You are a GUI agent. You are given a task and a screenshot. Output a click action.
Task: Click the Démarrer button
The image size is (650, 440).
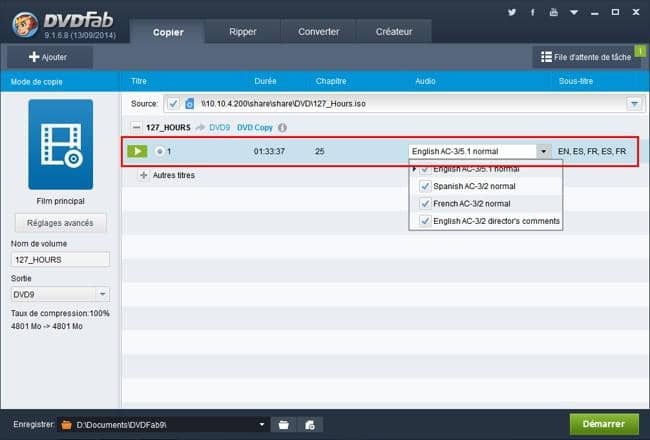click(604, 424)
